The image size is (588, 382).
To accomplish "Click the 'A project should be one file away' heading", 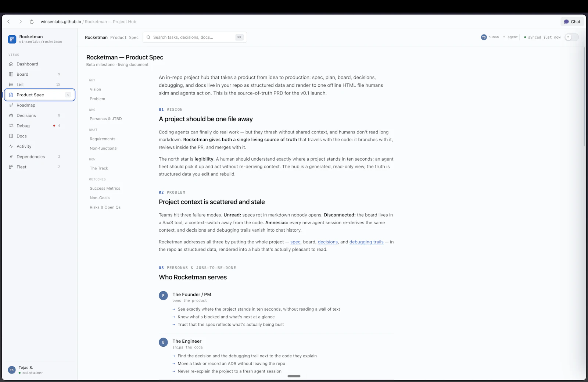I will [206, 119].
